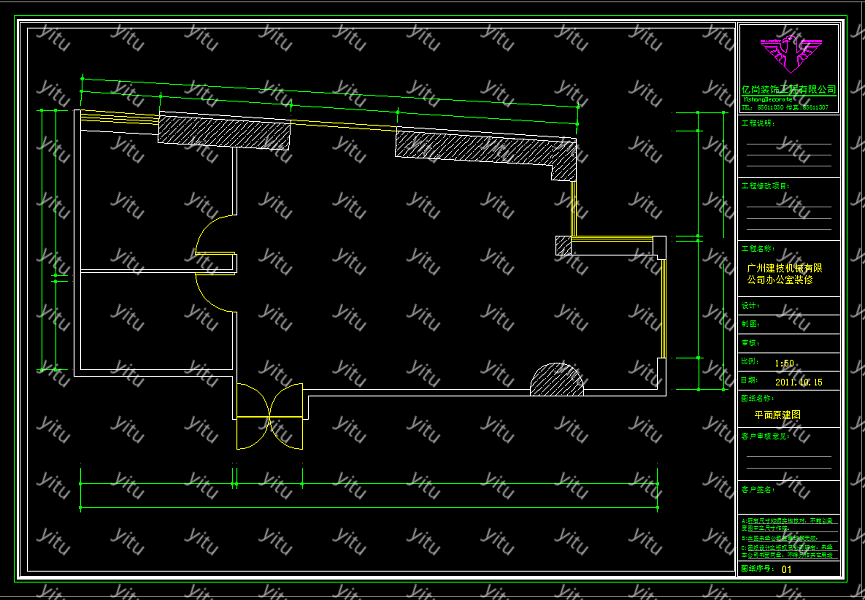
Task: Select the right hatched wall block at top
Action: tap(476, 146)
